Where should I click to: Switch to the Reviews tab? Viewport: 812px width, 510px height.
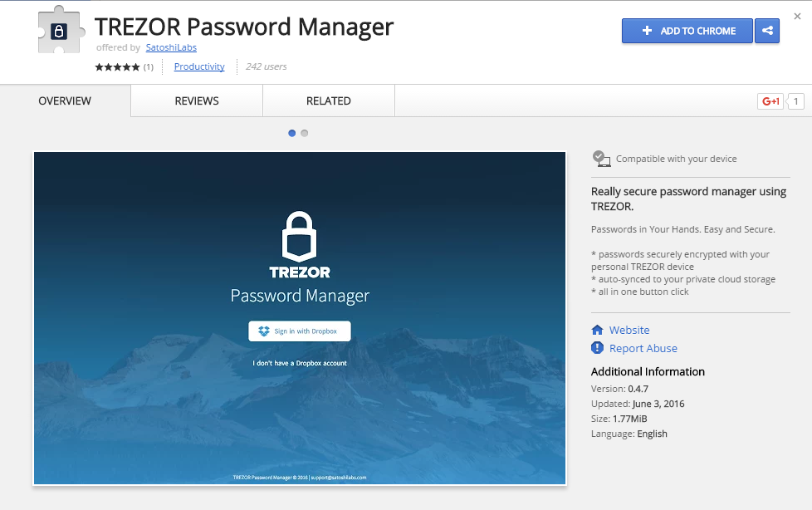click(x=197, y=101)
